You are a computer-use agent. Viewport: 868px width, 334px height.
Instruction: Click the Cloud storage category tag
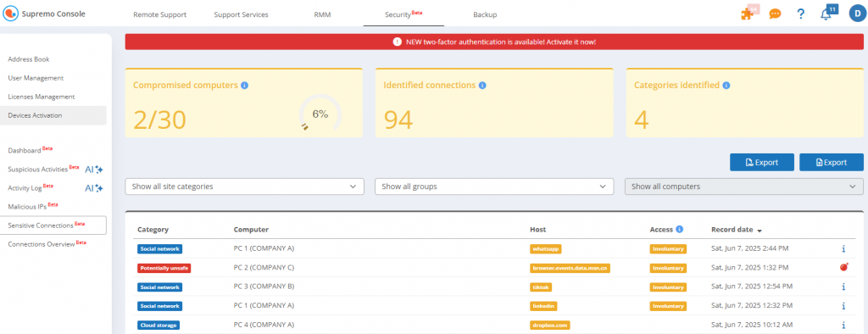(159, 326)
